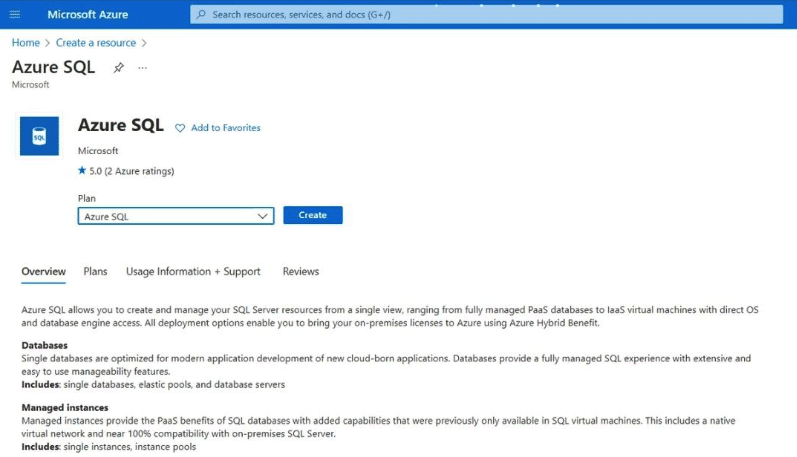Click the Managed instances heading
Viewport: 797px width, 457px height.
65,408
